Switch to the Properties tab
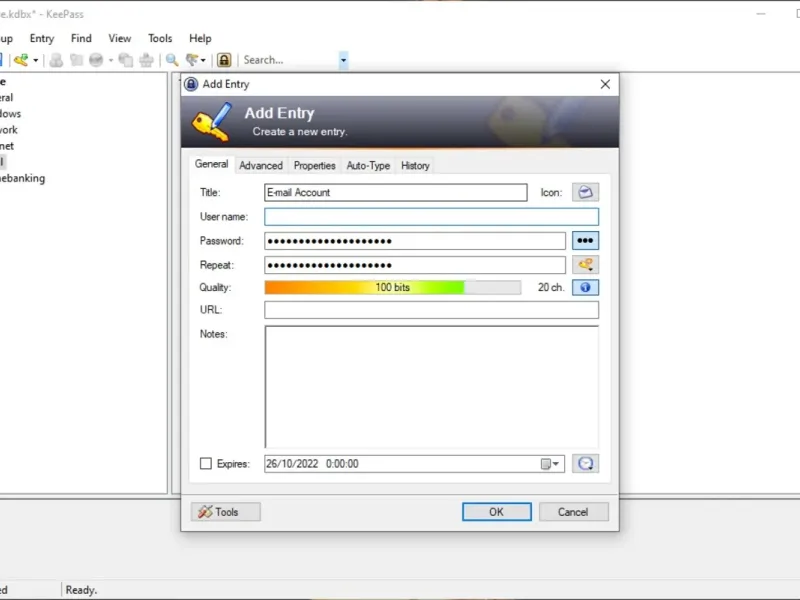 click(x=314, y=166)
